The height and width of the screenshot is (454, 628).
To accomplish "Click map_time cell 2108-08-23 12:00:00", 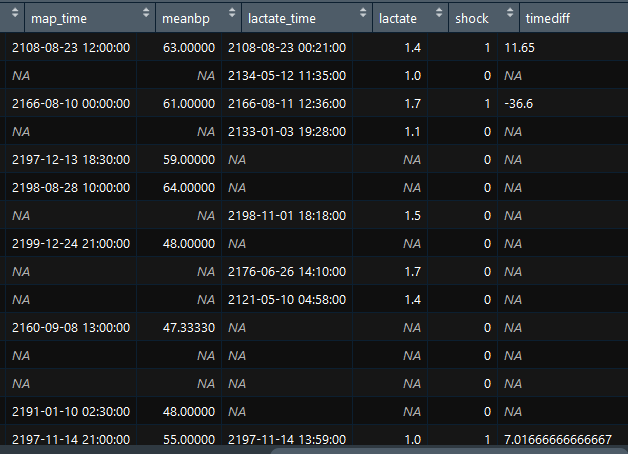I will [x=71, y=48].
